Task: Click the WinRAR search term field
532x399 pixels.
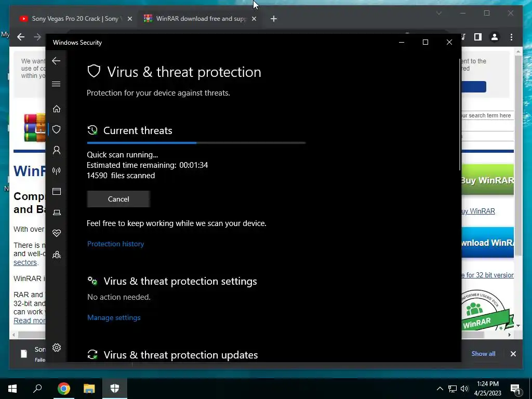Action: coord(487,116)
